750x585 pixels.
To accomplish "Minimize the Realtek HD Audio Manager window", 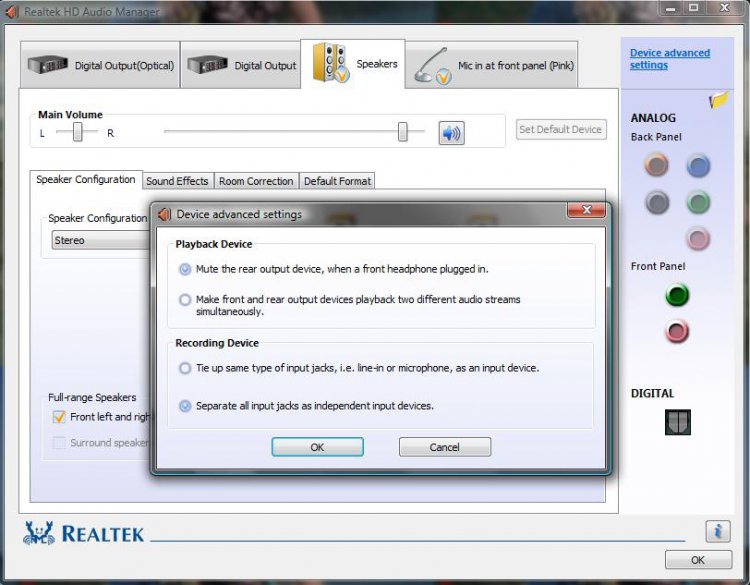I will [670, 9].
